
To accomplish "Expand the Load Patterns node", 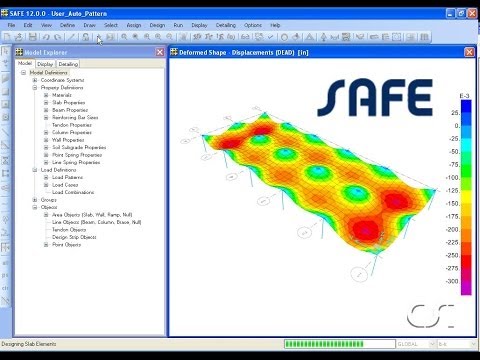I will click(46, 177).
